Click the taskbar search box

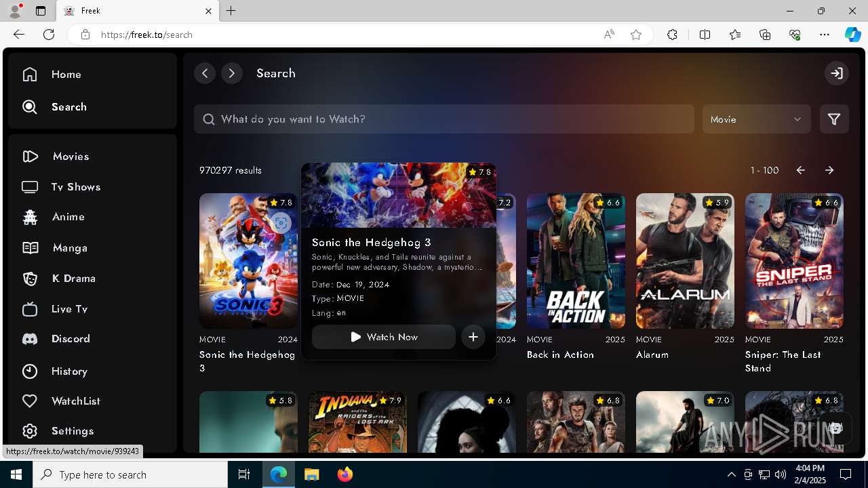coord(130,474)
